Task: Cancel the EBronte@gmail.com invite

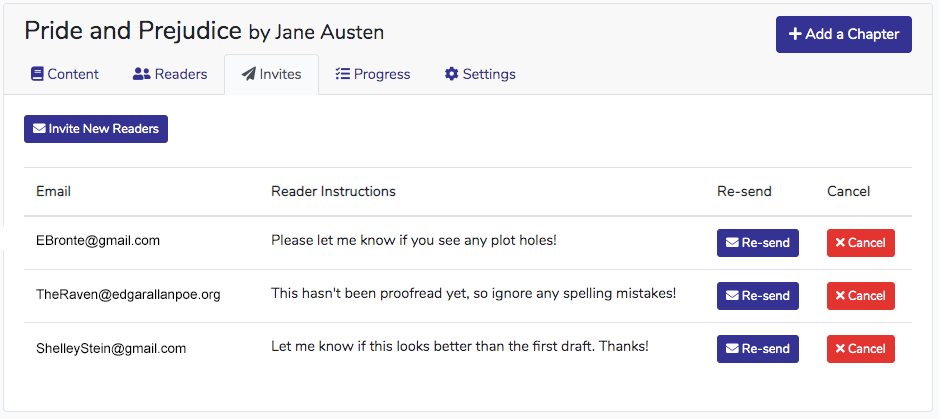Action: pos(860,243)
